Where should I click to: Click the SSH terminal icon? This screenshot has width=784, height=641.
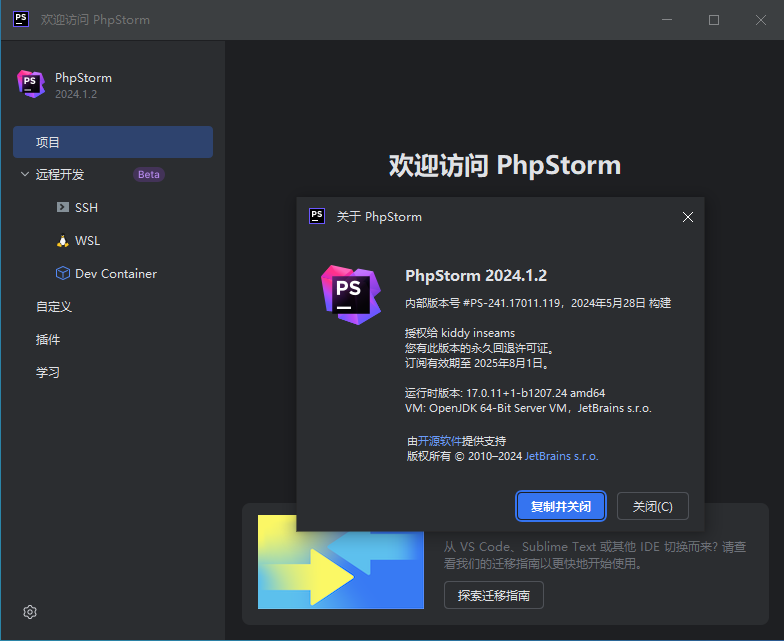(62, 207)
